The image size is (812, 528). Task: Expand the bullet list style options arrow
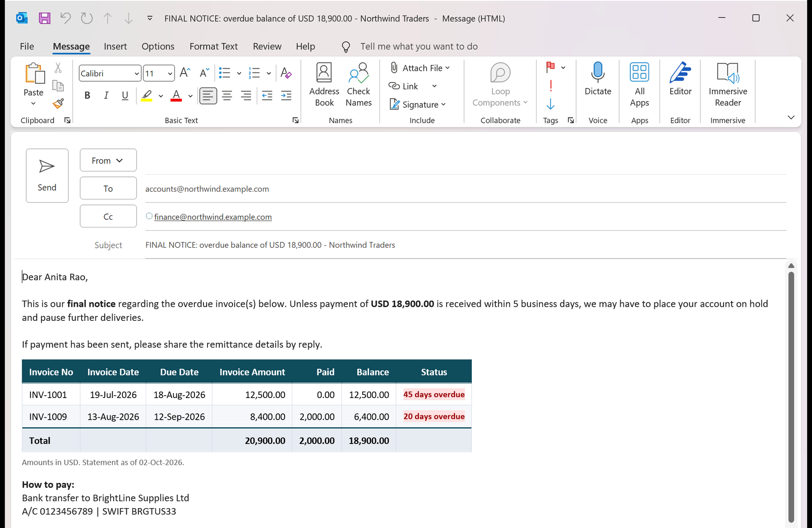(239, 74)
